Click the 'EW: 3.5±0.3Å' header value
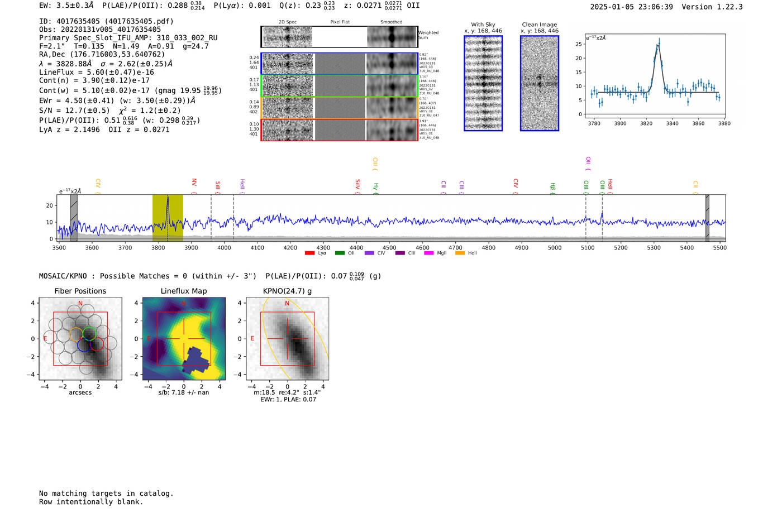Image resolution: width=782 pixels, height=532 pixels. pyautogui.click(x=66, y=6)
